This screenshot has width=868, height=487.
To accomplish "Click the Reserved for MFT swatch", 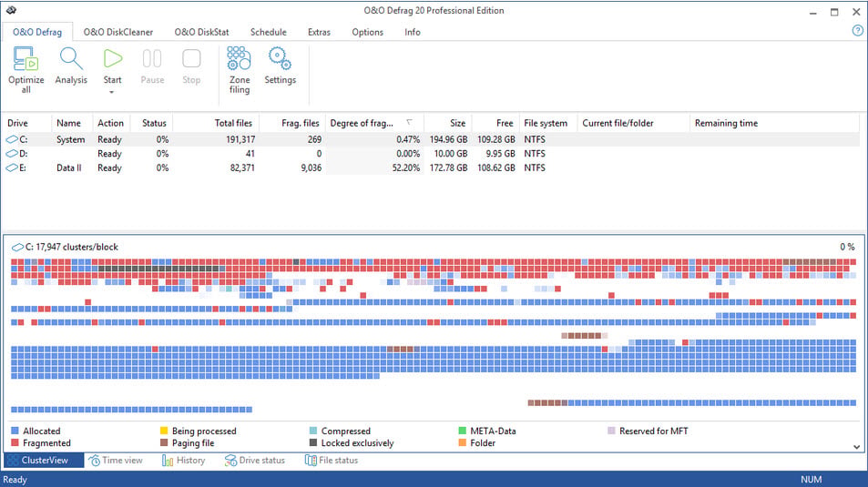I will [x=611, y=431].
